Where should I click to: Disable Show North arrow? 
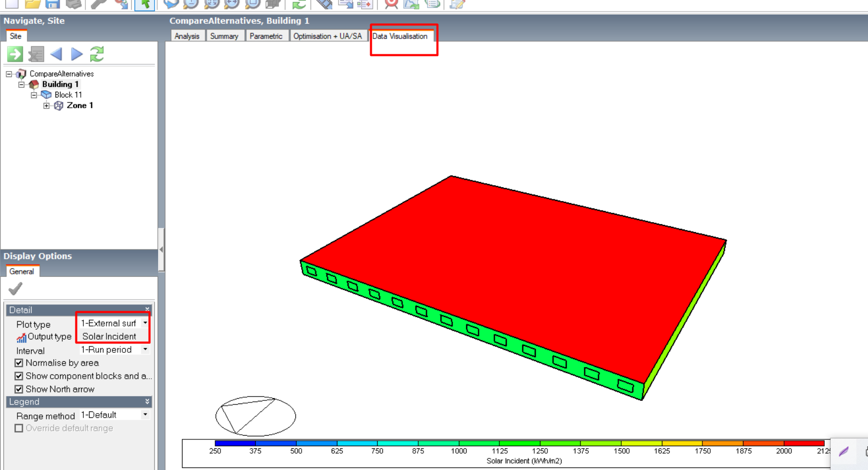point(19,389)
